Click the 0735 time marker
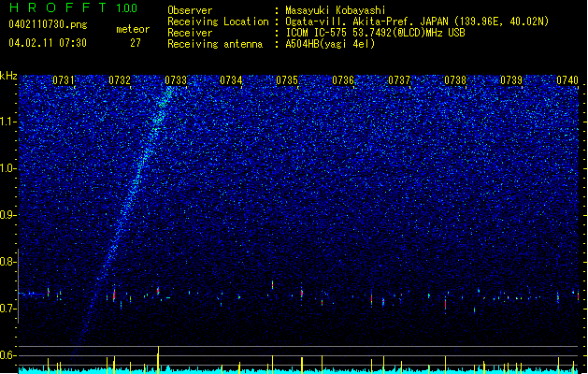The width and height of the screenshot is (588, 374). [287, 80]
